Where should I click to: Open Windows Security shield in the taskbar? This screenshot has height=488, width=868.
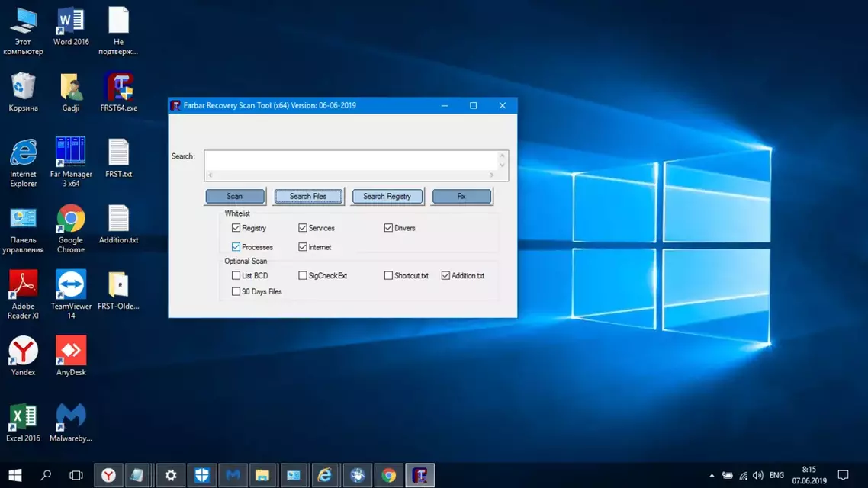click(202, 475)
